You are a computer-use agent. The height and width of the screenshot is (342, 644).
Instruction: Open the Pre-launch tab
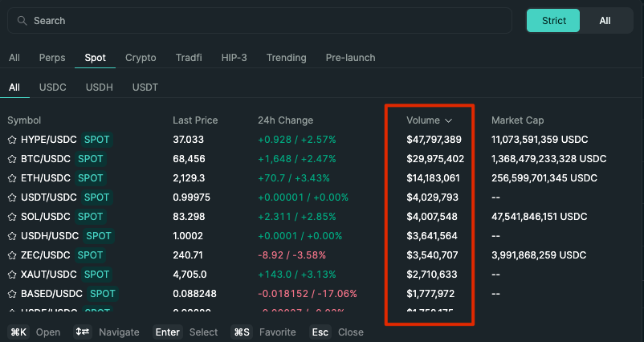350,58
